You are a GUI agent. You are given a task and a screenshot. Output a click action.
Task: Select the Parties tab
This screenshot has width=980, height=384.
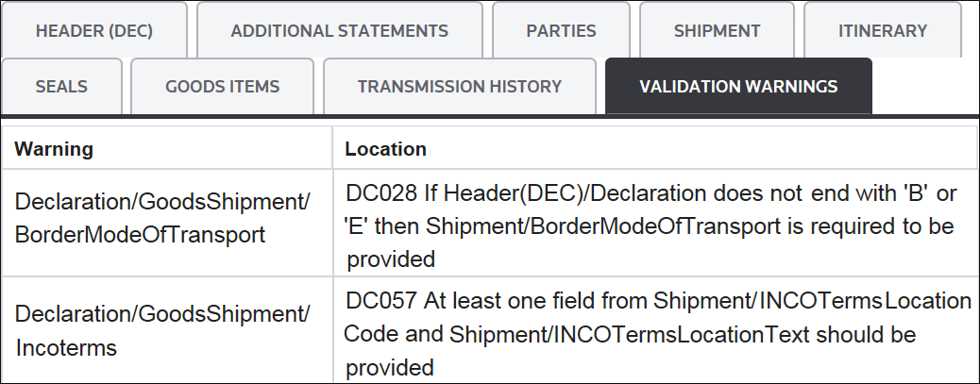561,30
